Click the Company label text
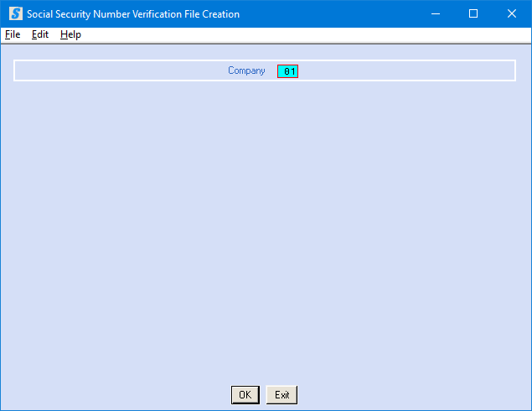The width and height of the screenshot is (532, 411). point(246,70)
